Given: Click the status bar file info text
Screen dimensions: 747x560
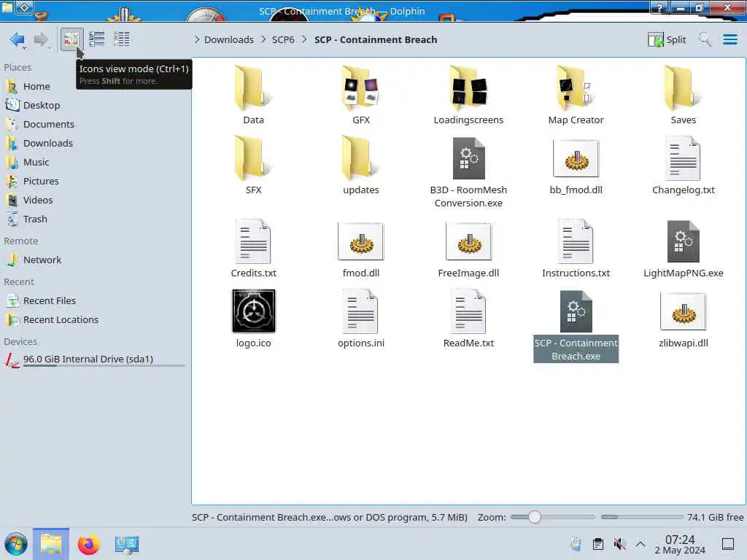Looking at the screenshot, I should coord(330,517).
